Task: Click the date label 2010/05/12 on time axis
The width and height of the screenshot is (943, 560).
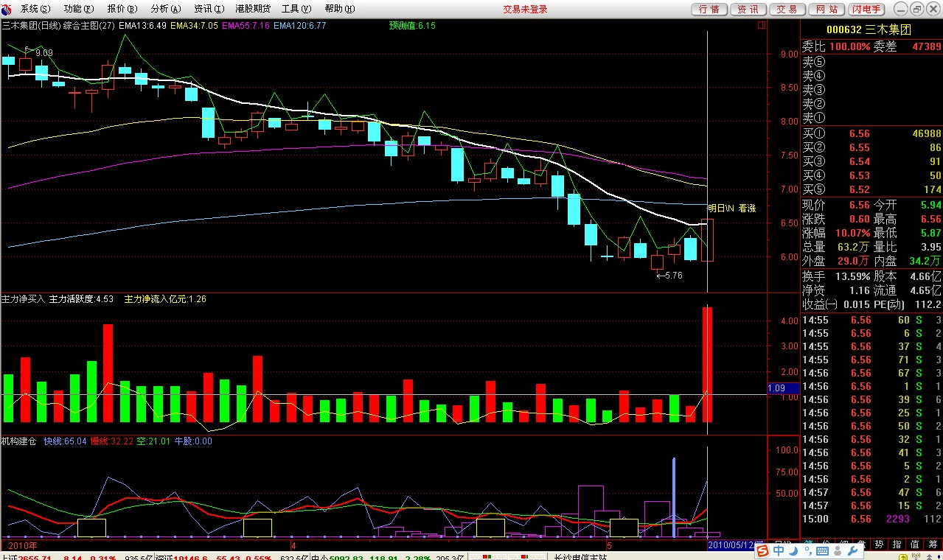Action: click(736, 545)
